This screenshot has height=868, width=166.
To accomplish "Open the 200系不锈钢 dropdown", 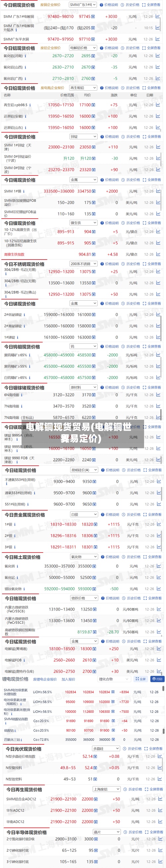I will pyautogui.click(x=83, y=264).
